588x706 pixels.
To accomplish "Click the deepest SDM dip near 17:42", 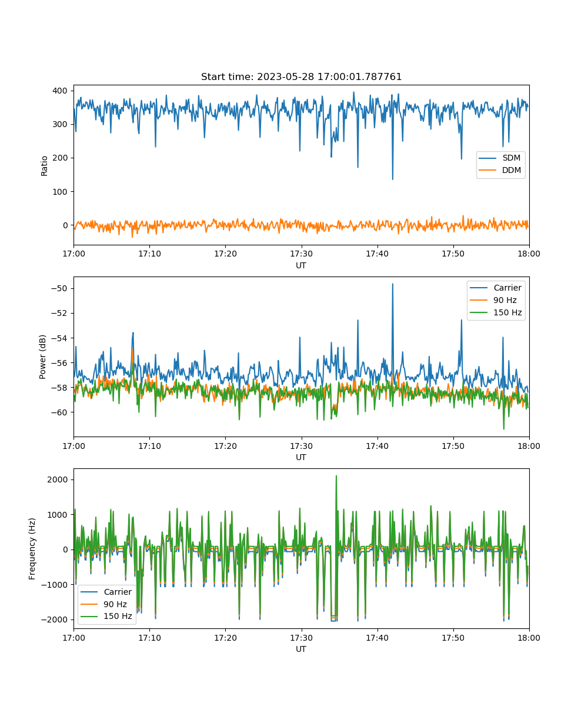I will coord(393,178).
